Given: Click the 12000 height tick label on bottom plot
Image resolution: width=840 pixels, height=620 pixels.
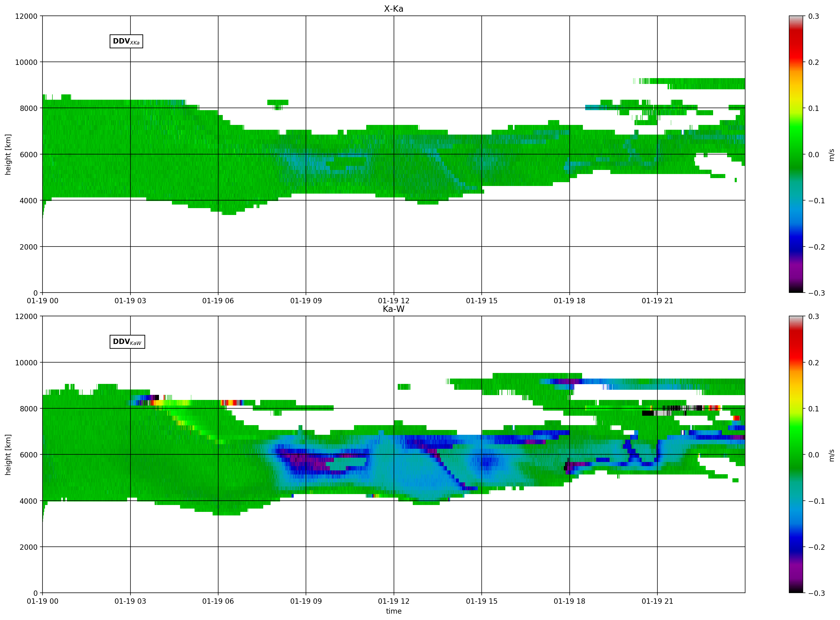Looking at the screenshot, I should tap(26, 316).
